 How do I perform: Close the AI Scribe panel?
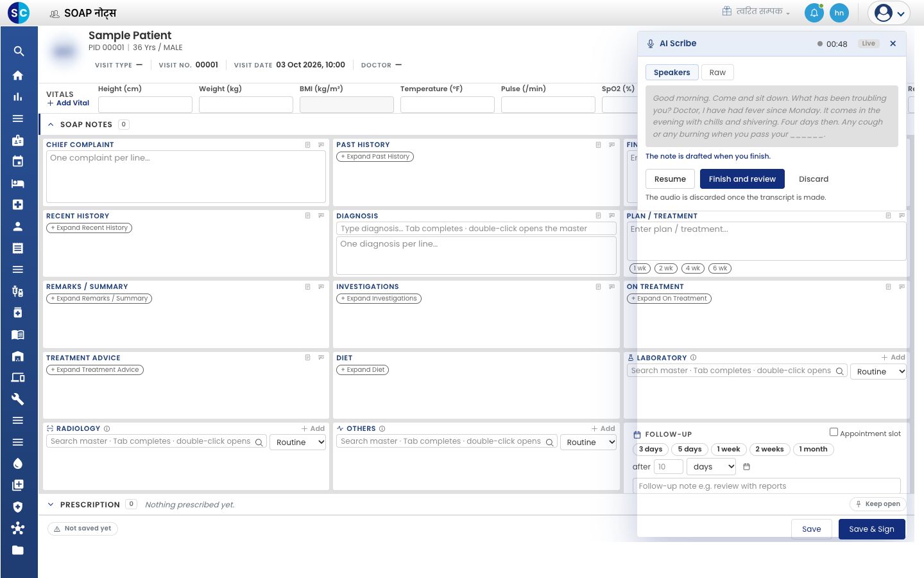coord(893,44)
